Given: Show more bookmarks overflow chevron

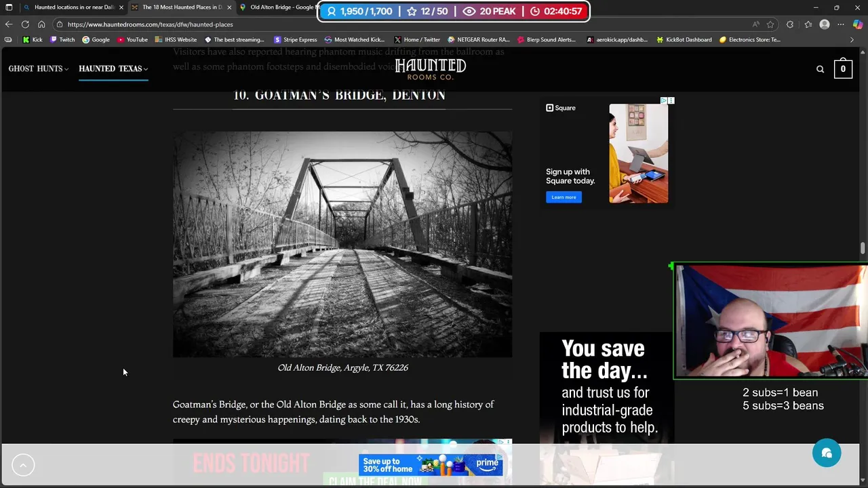Looking at the screenshot, I should click(852, 39).
